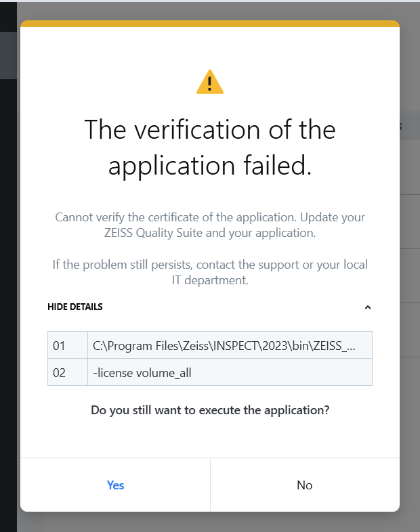Confirm execution with the Yes button

tap(115, 485)
